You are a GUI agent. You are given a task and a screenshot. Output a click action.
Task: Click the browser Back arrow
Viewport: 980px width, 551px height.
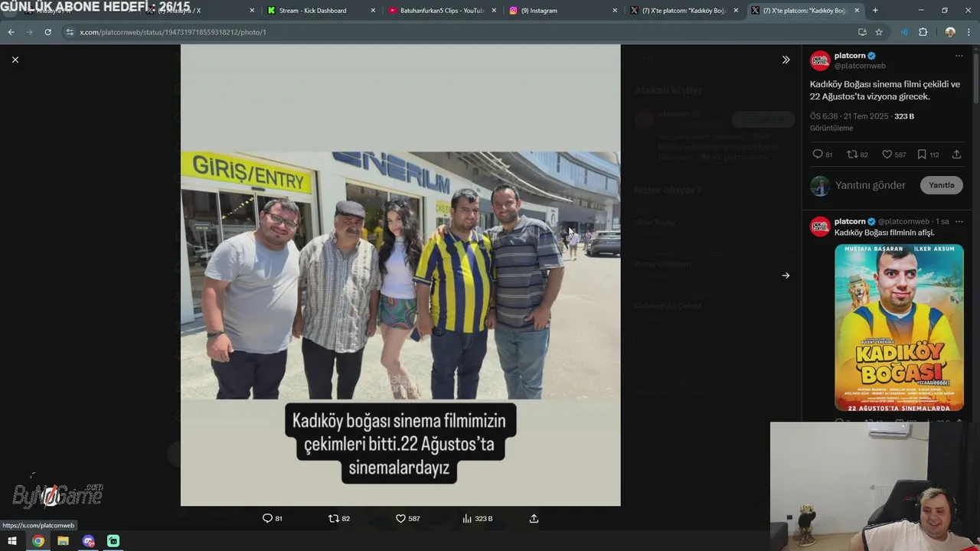(11, 32)
